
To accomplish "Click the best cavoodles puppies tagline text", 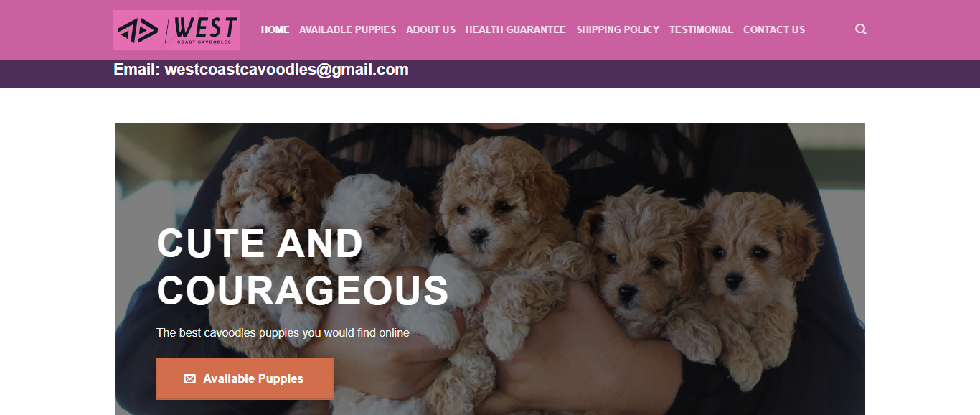I will click(x=283, y=332).
